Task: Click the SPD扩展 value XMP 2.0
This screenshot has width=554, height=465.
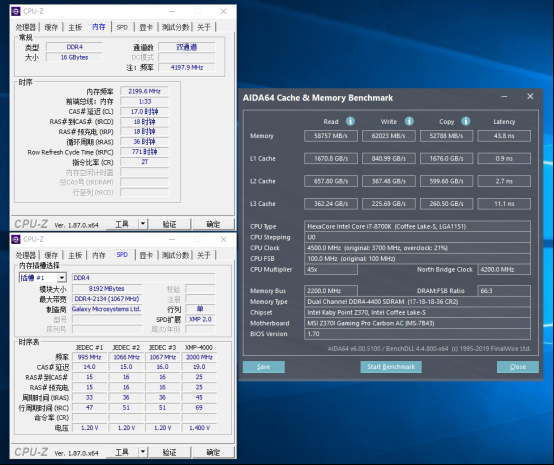Action: (200, 319)
